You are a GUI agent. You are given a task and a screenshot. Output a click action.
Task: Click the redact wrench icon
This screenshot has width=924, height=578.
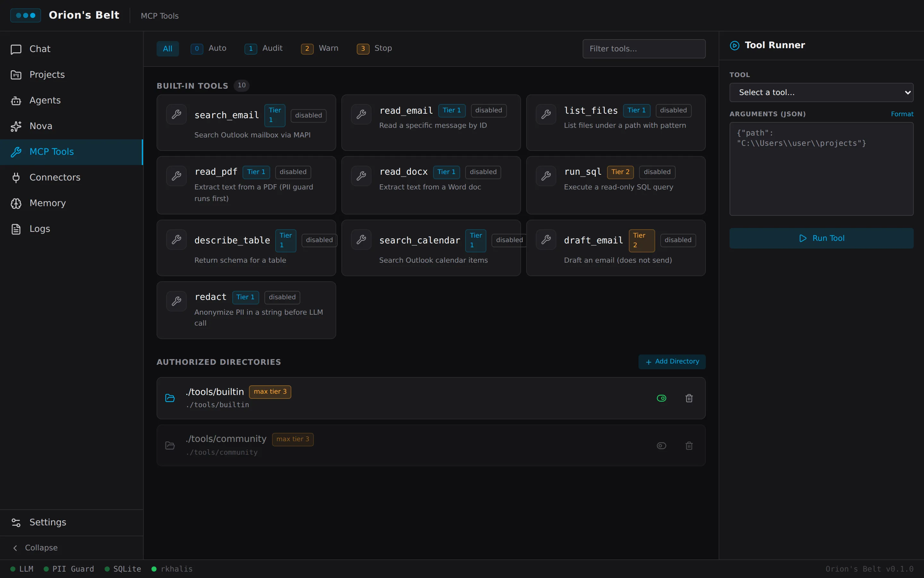pos(176,301)
